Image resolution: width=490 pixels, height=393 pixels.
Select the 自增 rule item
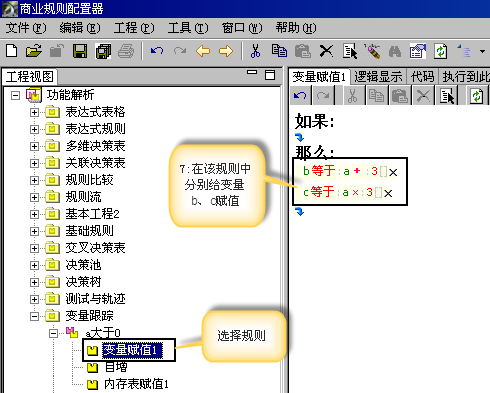[116, 367]
